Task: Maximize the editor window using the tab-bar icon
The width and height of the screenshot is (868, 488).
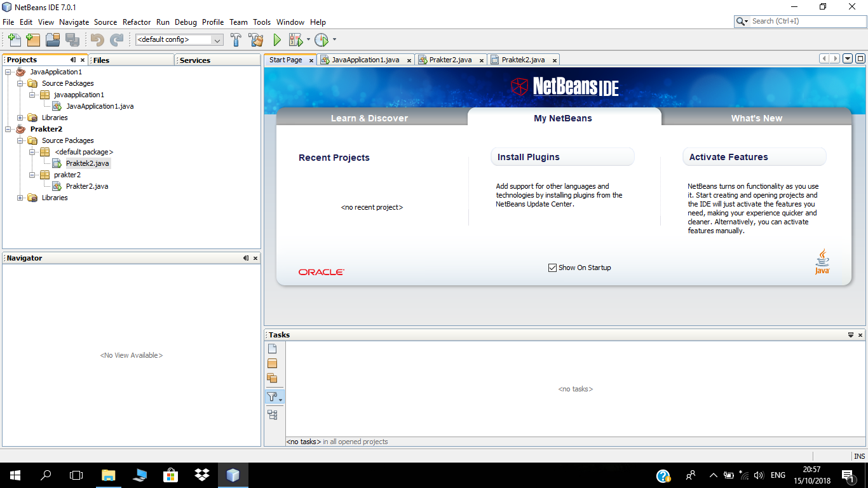Action: (x=860, y=59)
